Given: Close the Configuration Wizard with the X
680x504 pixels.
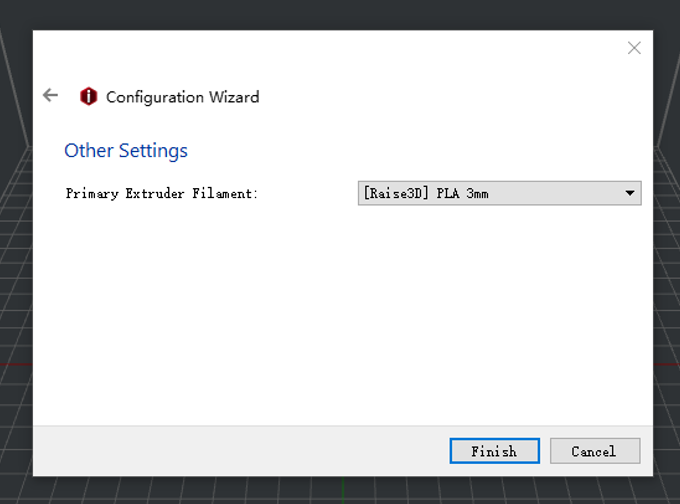Looking at the screenshot, I should (x=634, y=48).
